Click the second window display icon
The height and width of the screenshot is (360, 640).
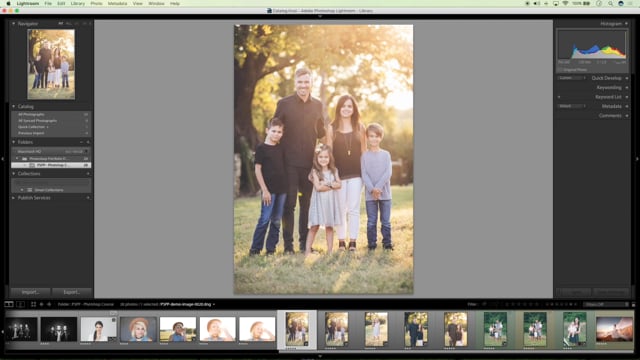(x=20, y=304)
